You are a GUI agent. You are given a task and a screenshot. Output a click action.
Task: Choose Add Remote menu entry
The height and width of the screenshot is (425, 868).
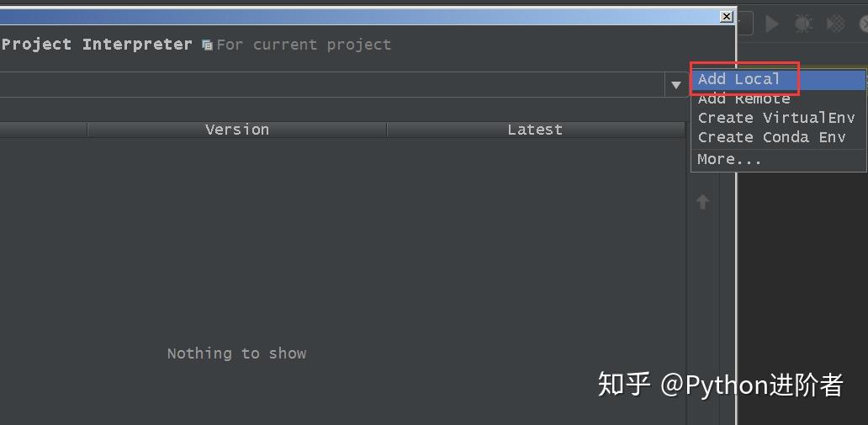(x=744, y=98)
